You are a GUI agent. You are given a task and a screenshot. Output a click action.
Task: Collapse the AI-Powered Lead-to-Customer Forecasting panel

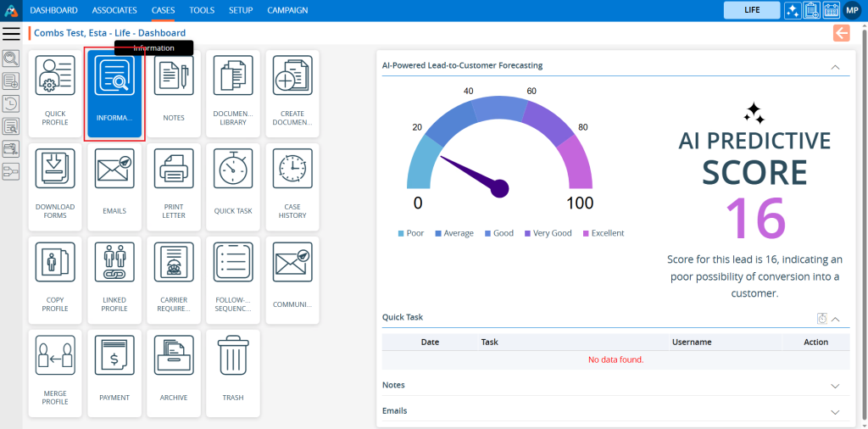tap(835, 66)
